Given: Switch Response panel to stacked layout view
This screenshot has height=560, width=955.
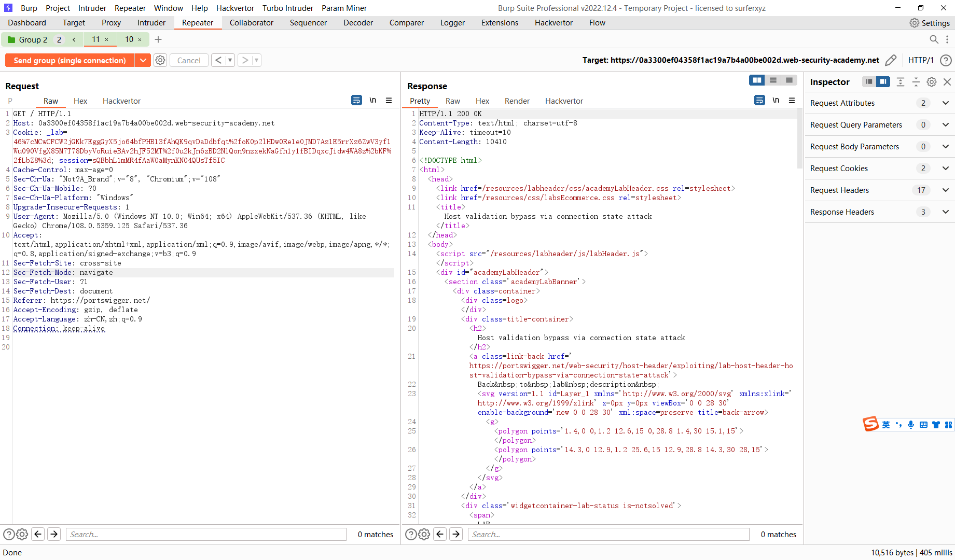Looking at the screenshot, I should 773,80.
